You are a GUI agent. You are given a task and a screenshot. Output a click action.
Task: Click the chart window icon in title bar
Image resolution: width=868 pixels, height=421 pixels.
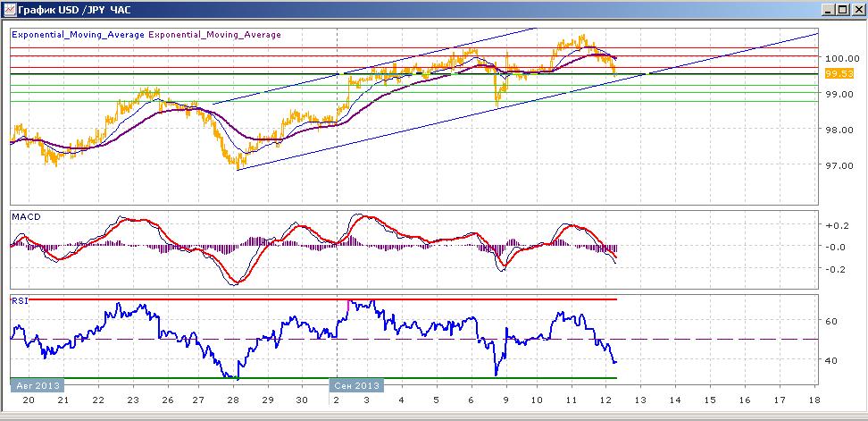10,9
